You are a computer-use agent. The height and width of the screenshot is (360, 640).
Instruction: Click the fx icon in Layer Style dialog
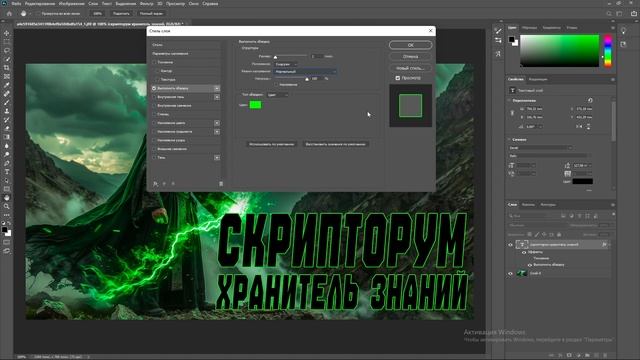click(155, 184)
